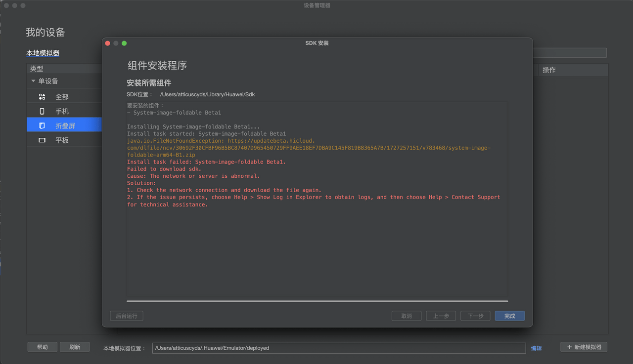Click the 'Install task failed' log line
633x364 pixels.
[206, 162]
